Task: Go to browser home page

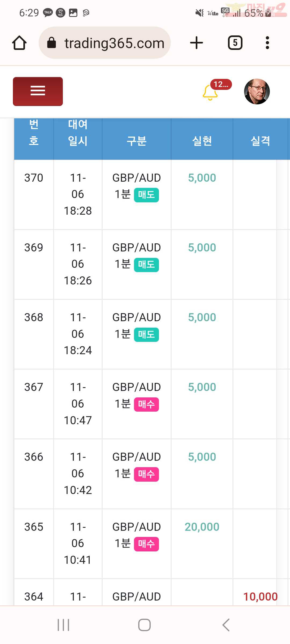Action: click(x=19, y=43)
